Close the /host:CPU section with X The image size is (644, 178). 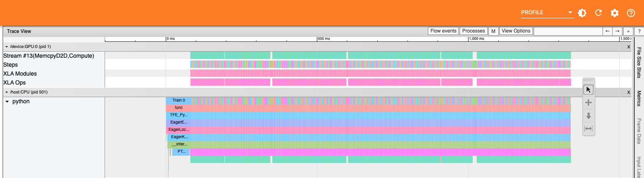[x=629, y=92]
